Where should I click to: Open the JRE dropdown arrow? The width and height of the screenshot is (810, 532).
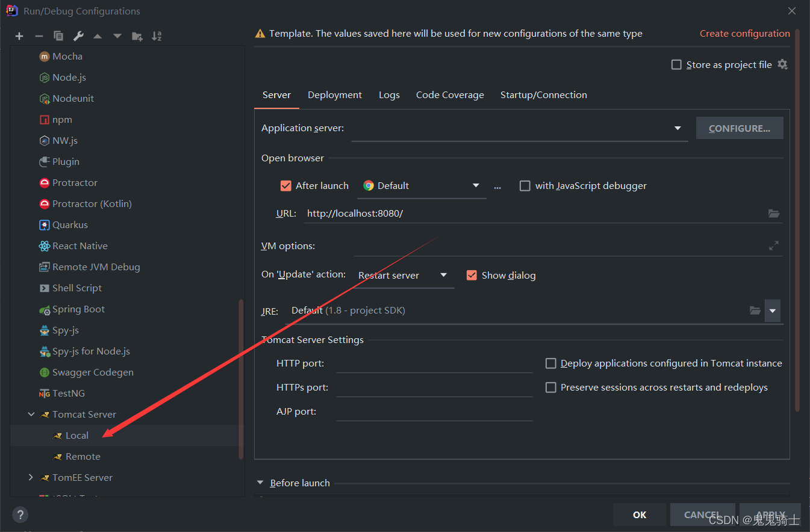[x=773, y=311]
